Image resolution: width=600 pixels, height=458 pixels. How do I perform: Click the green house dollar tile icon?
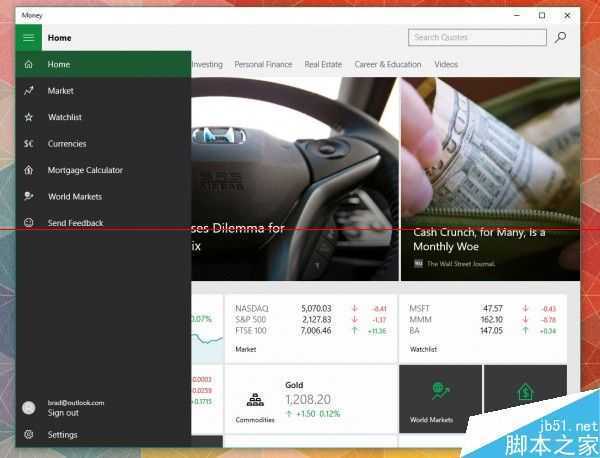[x=525, y=392]
